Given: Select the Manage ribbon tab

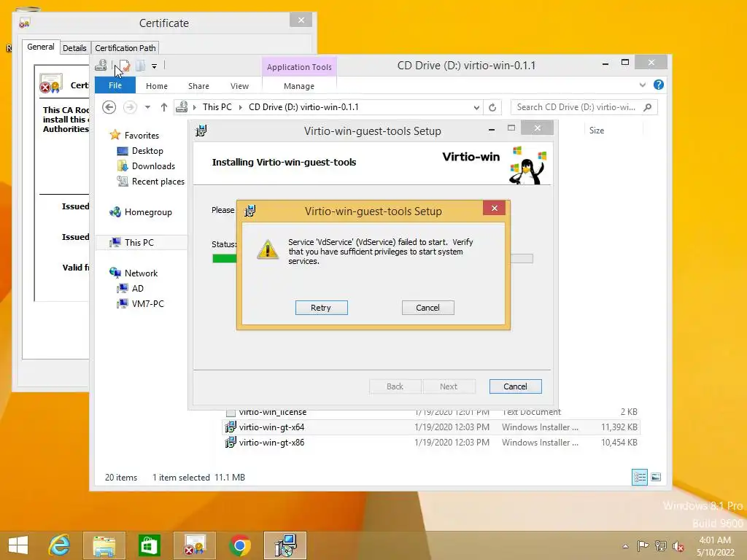Looking at the screenshot, I should (298, 86).
